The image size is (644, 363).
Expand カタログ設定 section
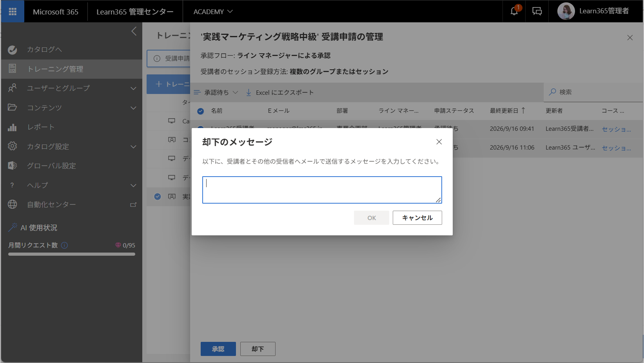tap(71, 146)
